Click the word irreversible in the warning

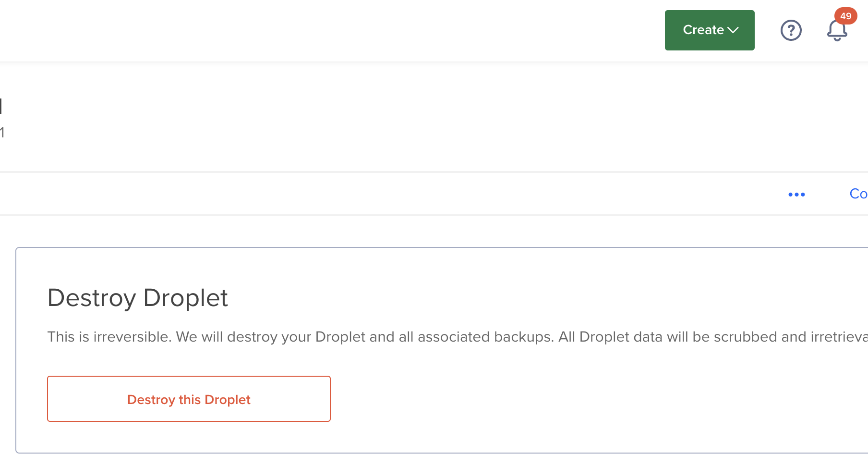[x=132, y=337]
